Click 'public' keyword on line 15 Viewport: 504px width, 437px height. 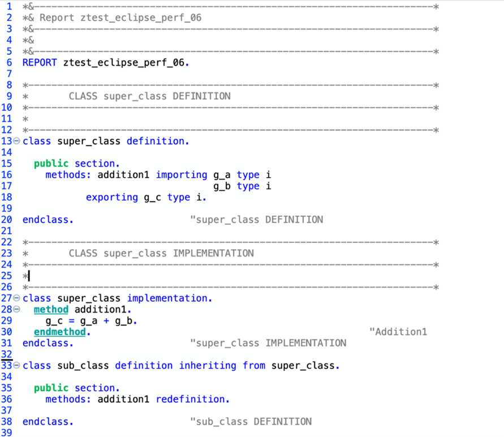tap(51, 164)
